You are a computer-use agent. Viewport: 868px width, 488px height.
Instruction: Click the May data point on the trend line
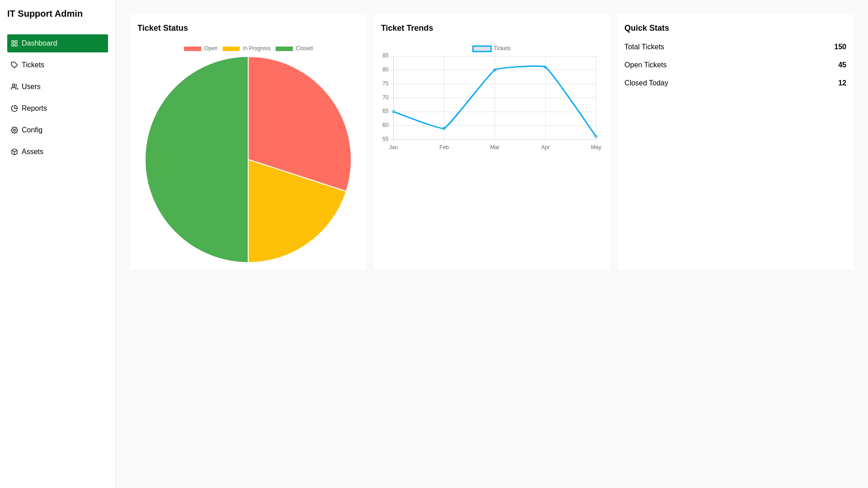596,136
